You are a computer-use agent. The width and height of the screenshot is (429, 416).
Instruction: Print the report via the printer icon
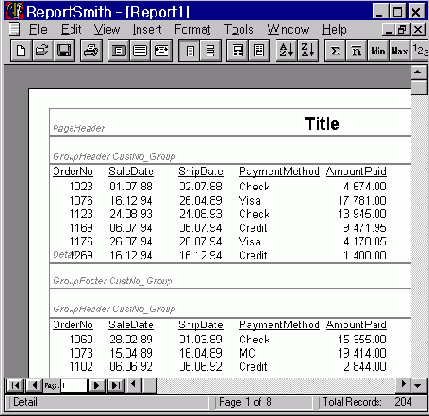pyautogui.click(x=91, y=51)
